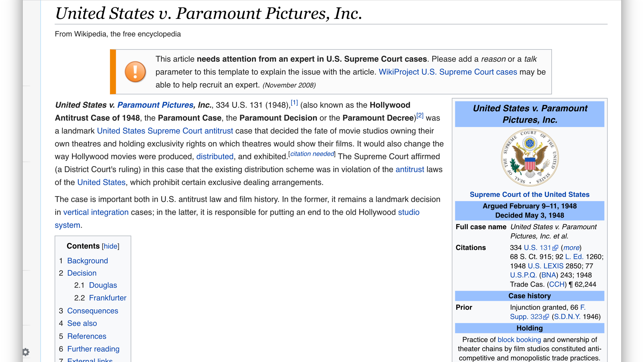Viewport: 644px width, 362px height.
Task: Click the orange exclamation warning icon
Action: (135, 72)
